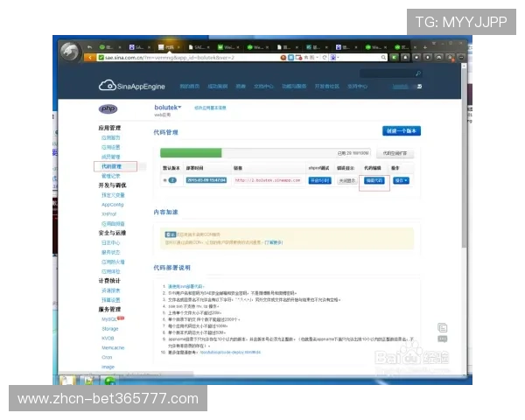Open MySQL in the sidebar
Screen dimensions: 525x420
108,319
